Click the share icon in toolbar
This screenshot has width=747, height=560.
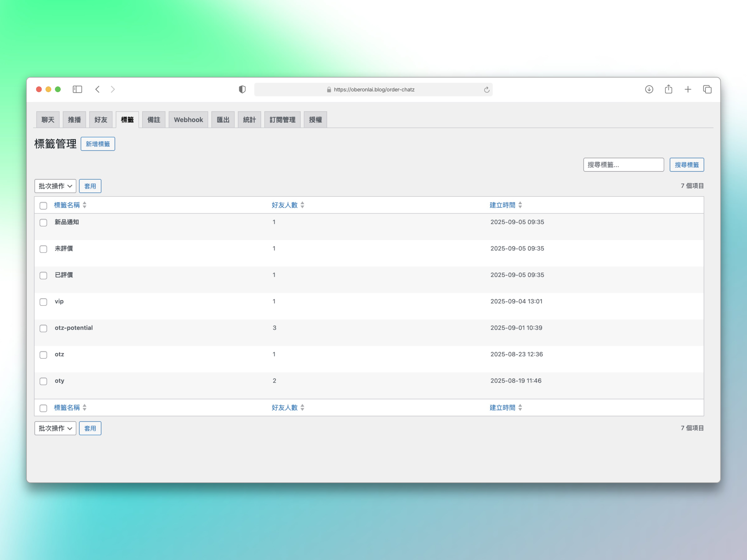tap(668, 89)
